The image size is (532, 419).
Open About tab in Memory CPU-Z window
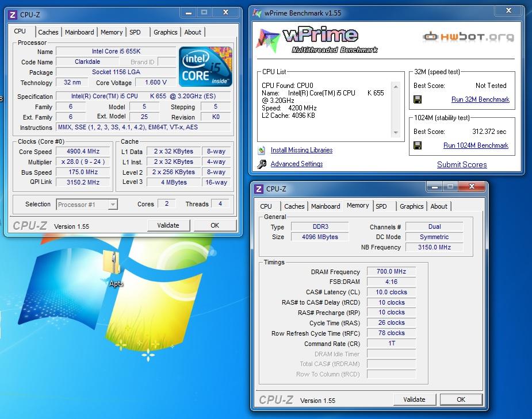tap(439, 206)
